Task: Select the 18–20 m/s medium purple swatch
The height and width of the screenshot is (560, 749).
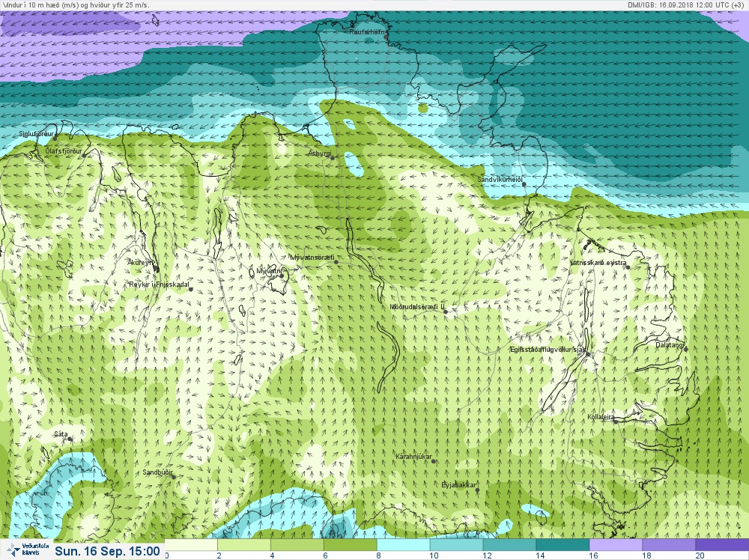Action: coord(668,545)
